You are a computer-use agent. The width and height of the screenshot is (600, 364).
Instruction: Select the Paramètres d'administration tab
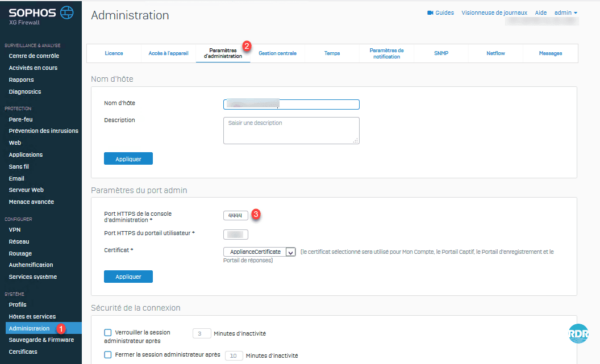[x=223, y=53]
